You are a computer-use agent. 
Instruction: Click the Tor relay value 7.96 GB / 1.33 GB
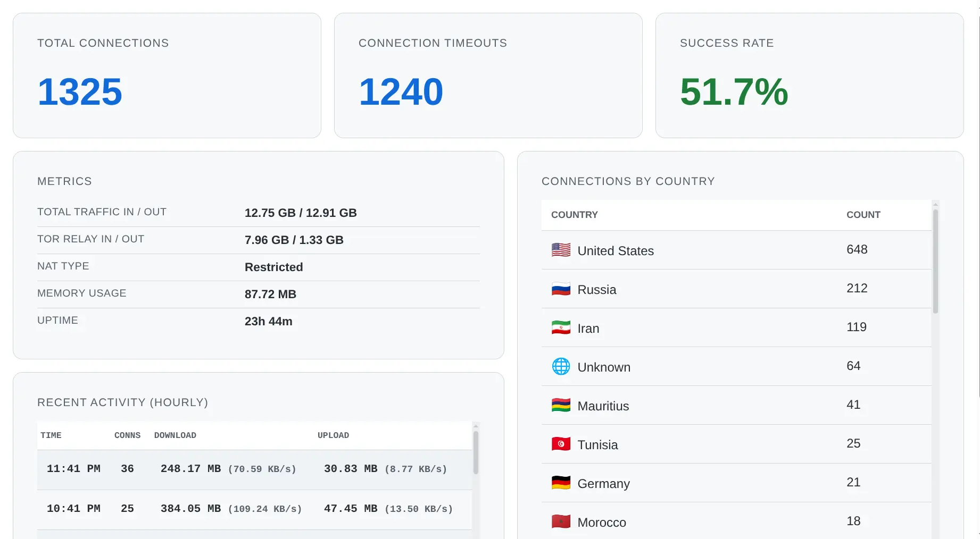coord(294,240)
